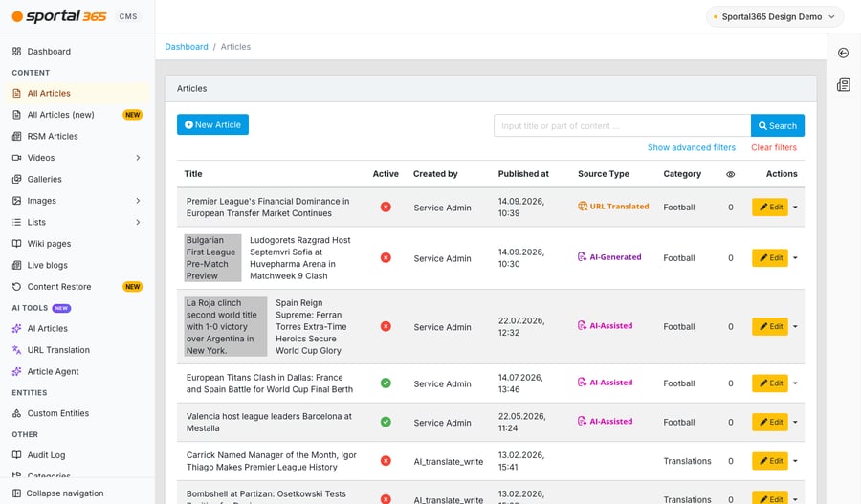
Task: Open Wiki pages menu item
Action: [x=77, y=243]
